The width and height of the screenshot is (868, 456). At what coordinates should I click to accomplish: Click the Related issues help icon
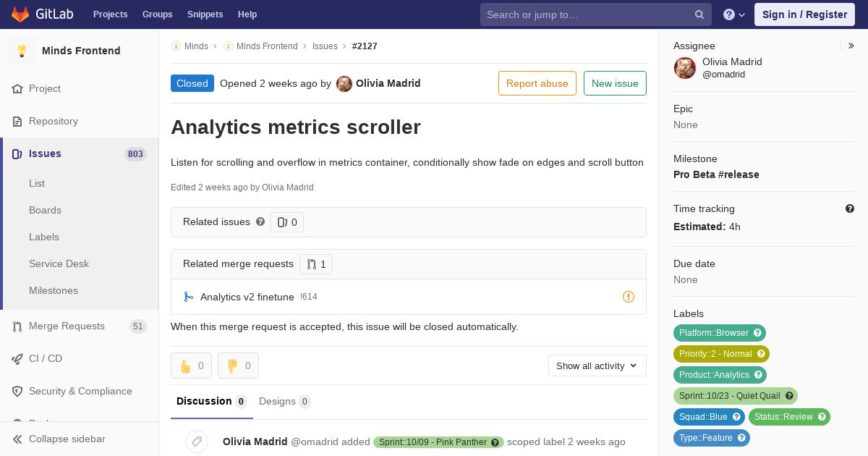(260, 221)
